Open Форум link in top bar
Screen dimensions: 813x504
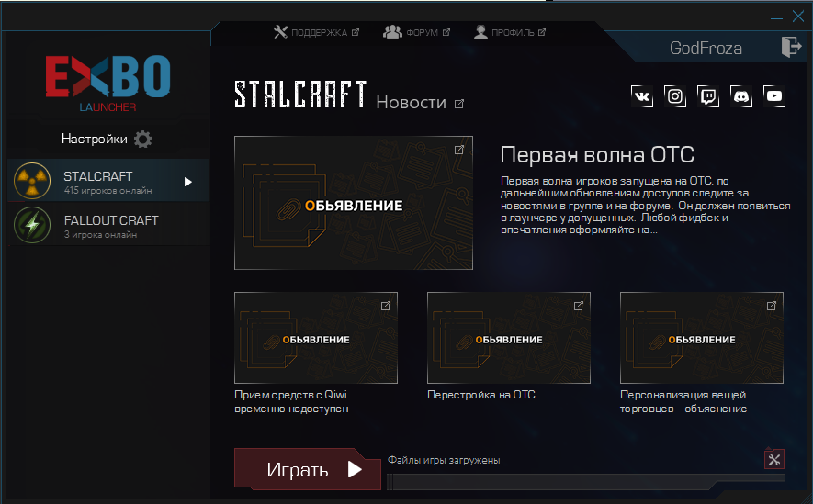pos(416,32)
